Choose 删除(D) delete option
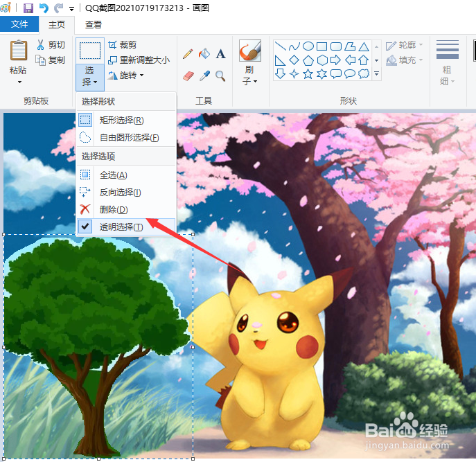Screen dimensions: 476x462 [x=126, y=209]
